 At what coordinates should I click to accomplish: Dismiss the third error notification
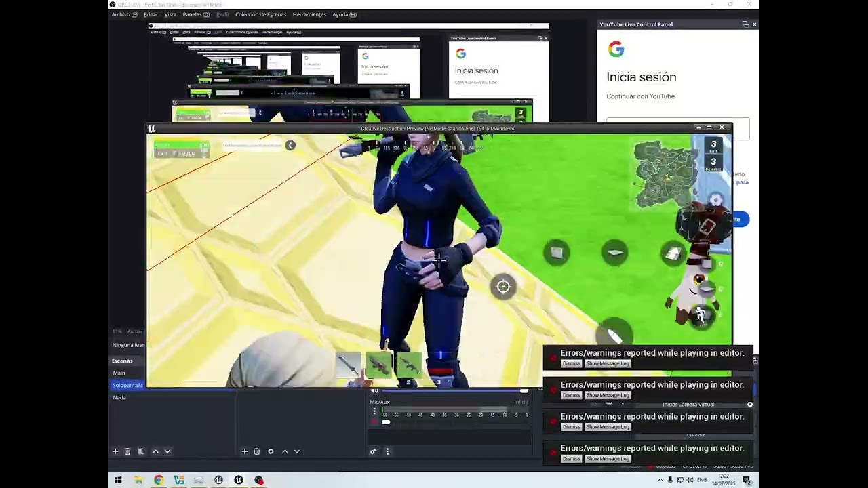(571, 427)
